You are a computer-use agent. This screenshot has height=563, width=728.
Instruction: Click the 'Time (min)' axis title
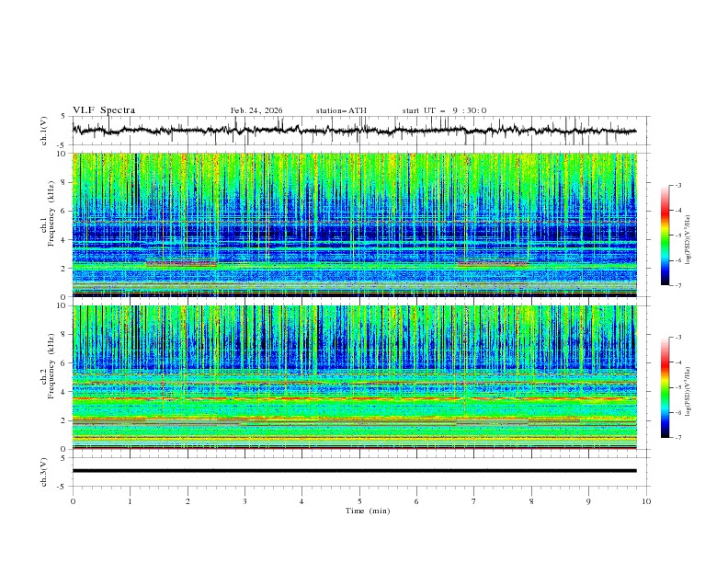(368, 511)
